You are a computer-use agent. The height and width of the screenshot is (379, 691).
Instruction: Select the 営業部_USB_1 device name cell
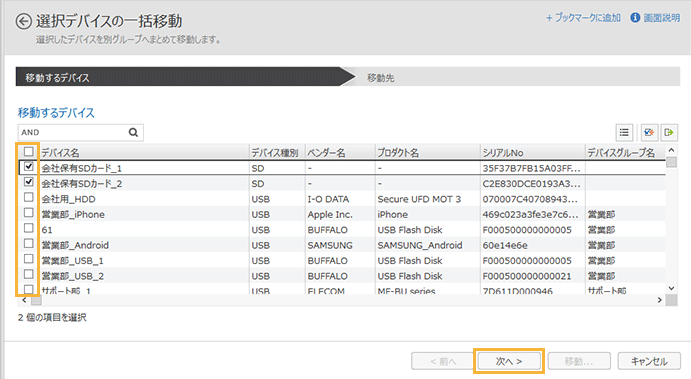[144, 260]
